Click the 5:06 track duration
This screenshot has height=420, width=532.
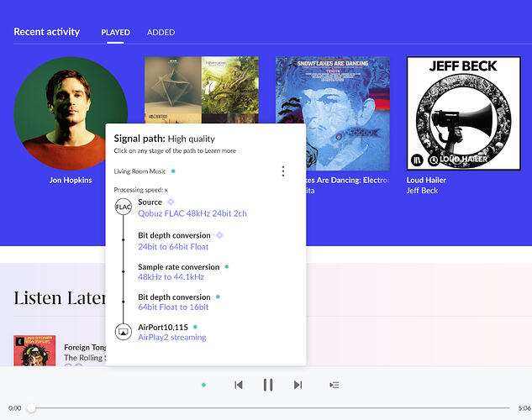524,408
